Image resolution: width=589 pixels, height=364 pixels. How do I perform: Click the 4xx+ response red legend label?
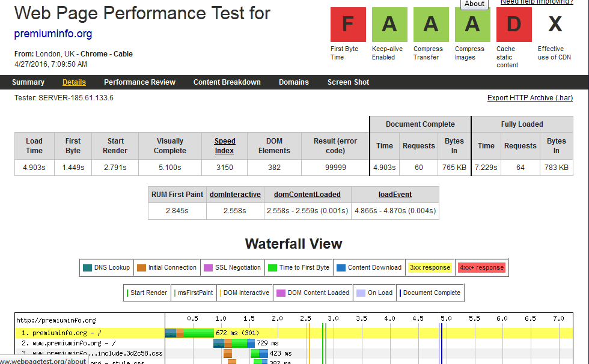[x=481, y=267]
